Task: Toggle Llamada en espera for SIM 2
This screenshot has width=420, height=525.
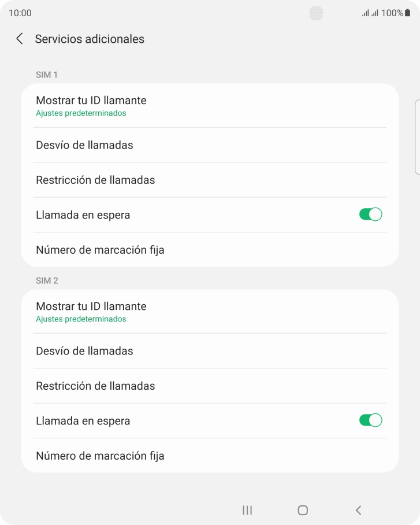Action: coord(370,420)
